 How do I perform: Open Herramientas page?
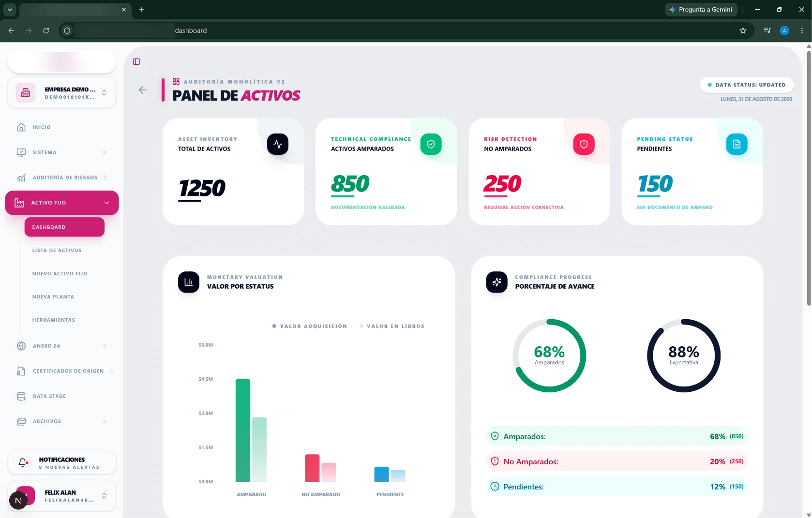(54, 320)
